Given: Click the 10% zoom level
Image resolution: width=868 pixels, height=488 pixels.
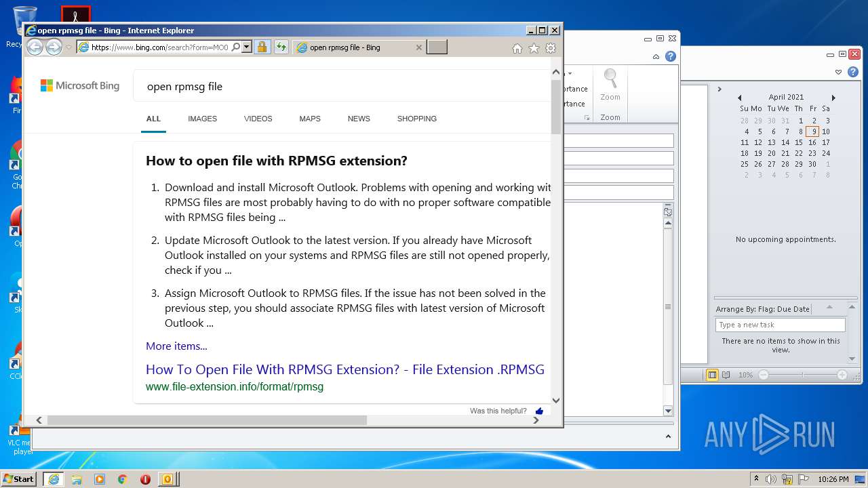Looking at the screenshot, I should [x=745, y=375].
